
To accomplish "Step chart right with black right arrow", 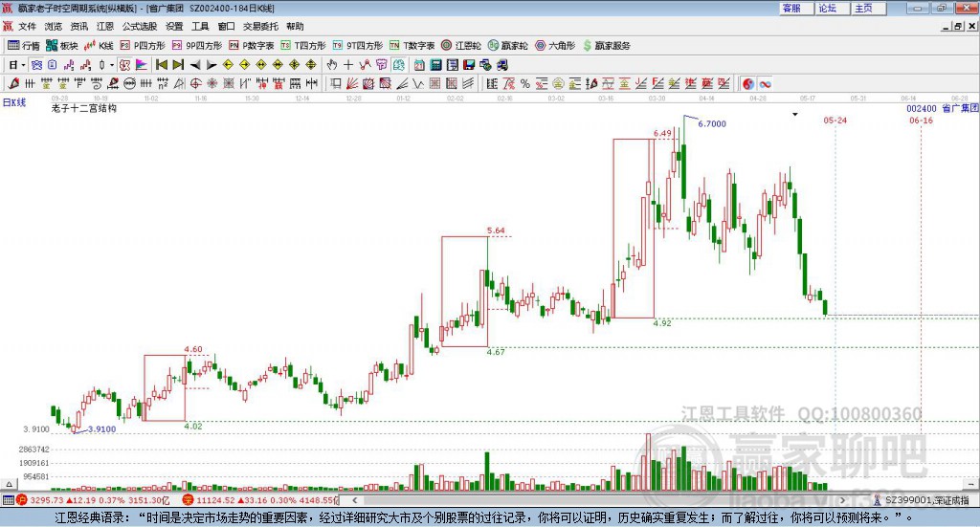I will (x=212, y=65).
